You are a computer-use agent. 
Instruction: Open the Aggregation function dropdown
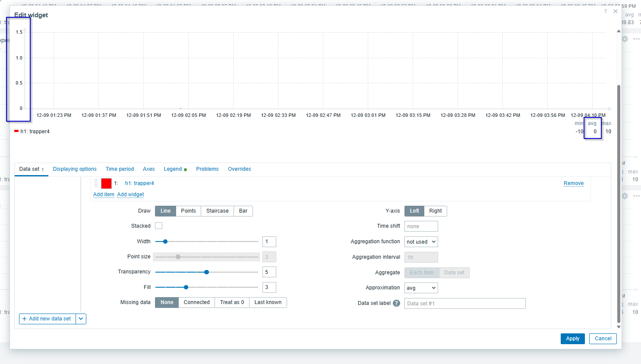(421, 242)
